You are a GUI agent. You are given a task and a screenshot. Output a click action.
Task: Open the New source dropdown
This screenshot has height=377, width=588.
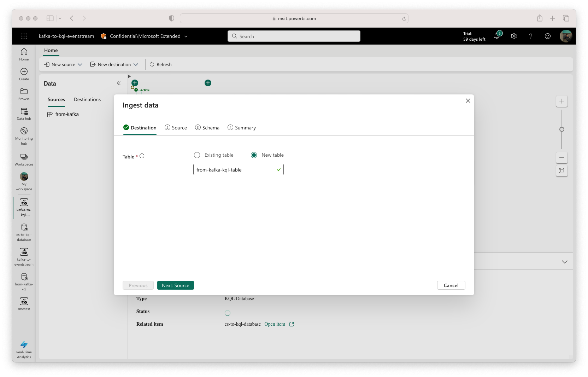63,64
